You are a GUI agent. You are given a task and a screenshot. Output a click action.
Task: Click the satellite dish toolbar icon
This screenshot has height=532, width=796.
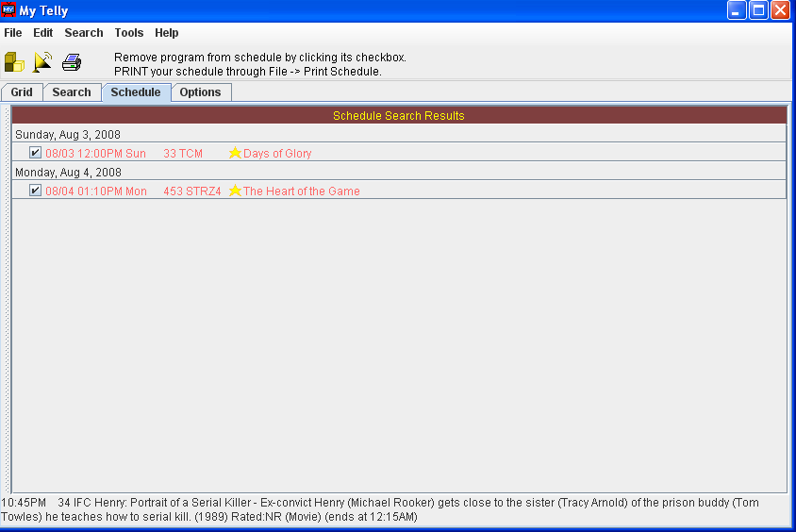click(42, 63)
